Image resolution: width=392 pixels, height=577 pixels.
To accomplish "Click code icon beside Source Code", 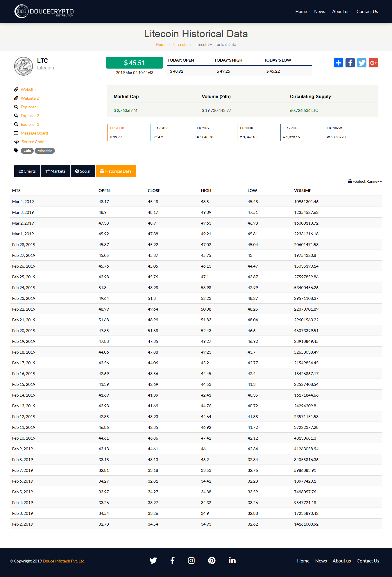I will [x=17, y=142].
